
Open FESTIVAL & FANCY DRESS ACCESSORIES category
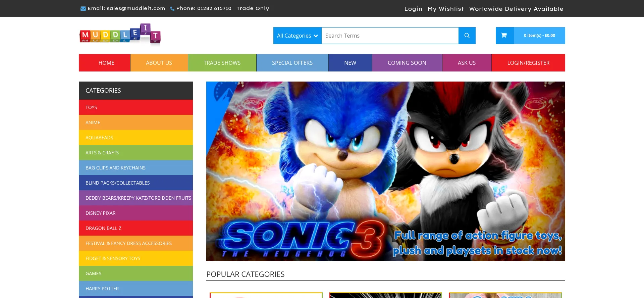point(136,243)
